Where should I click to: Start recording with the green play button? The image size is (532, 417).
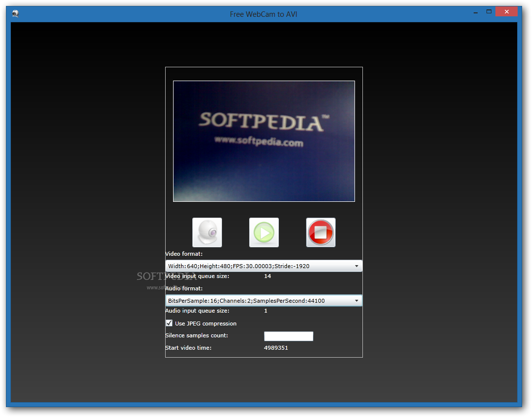pyautogui.click(x=264, y=232)
